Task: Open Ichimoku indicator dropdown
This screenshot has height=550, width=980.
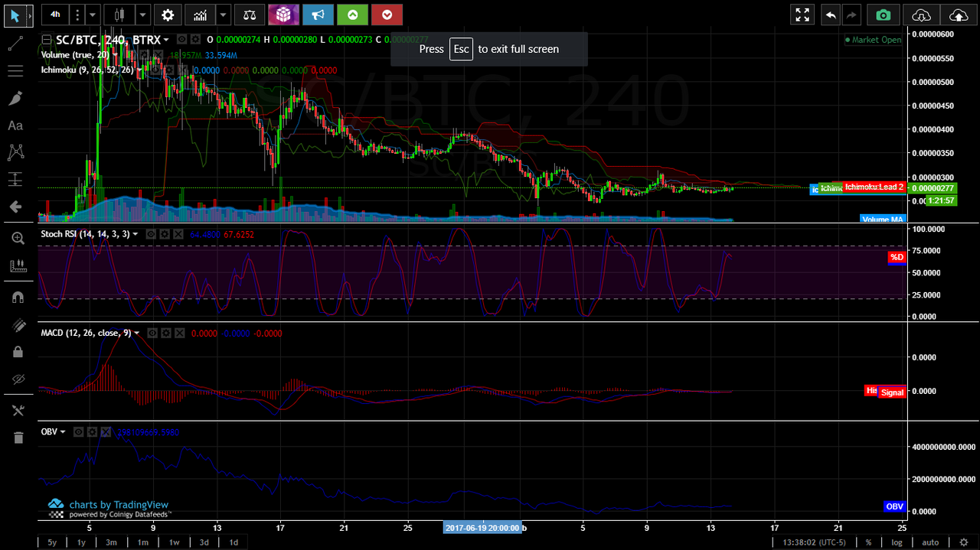Action: coord(139,70)
